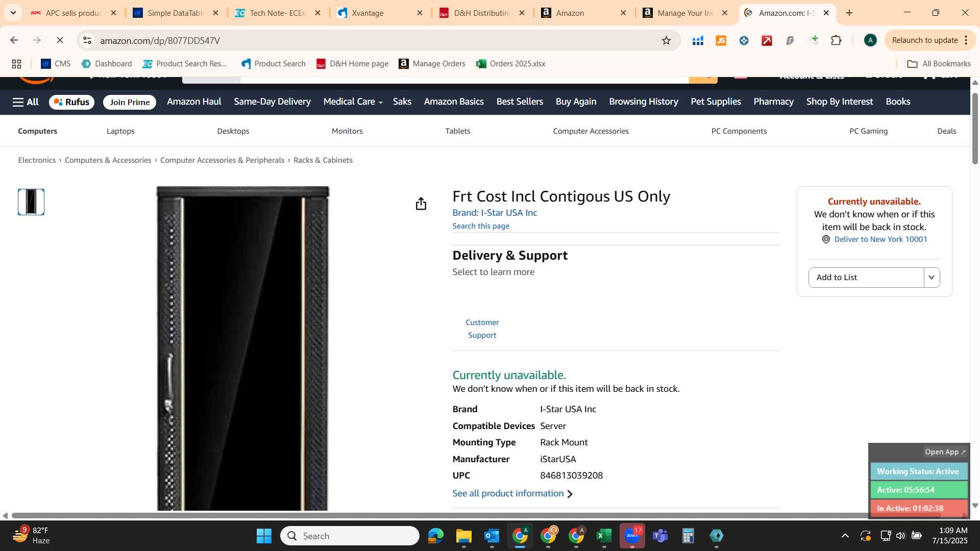Click Search this page link
This screenshot has height=551, width=980.
[x=481, y=226]
